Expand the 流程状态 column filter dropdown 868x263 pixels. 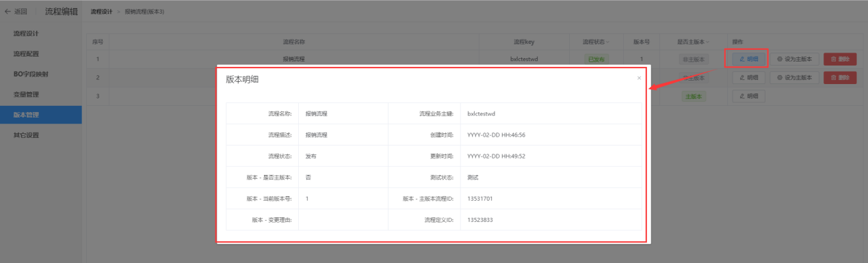click(608, 42)
